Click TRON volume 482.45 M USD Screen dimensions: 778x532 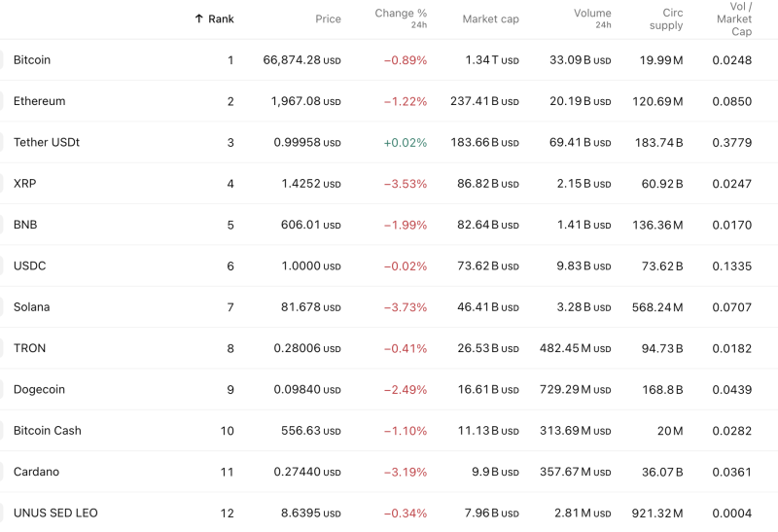576,348
